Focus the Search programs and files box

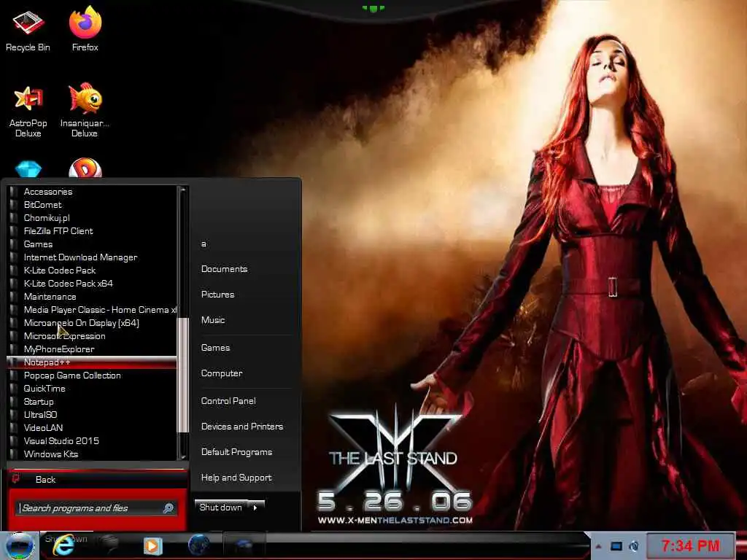[x=97, y=508]
